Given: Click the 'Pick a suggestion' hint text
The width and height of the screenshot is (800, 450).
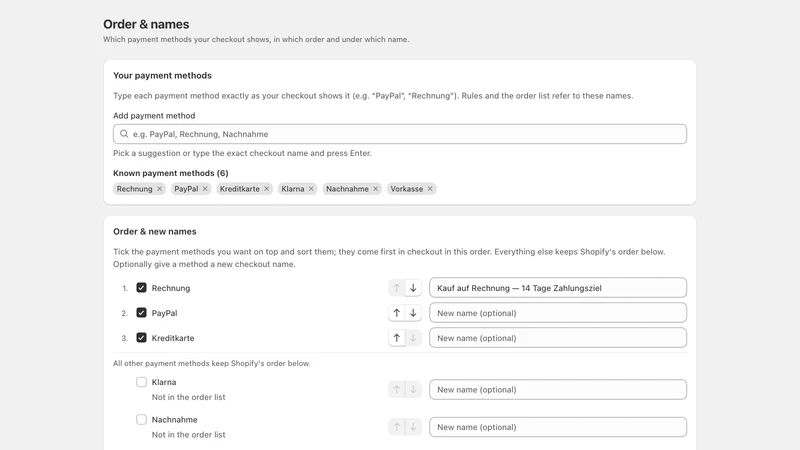Looking at the screenshot, I should (242, 153).
